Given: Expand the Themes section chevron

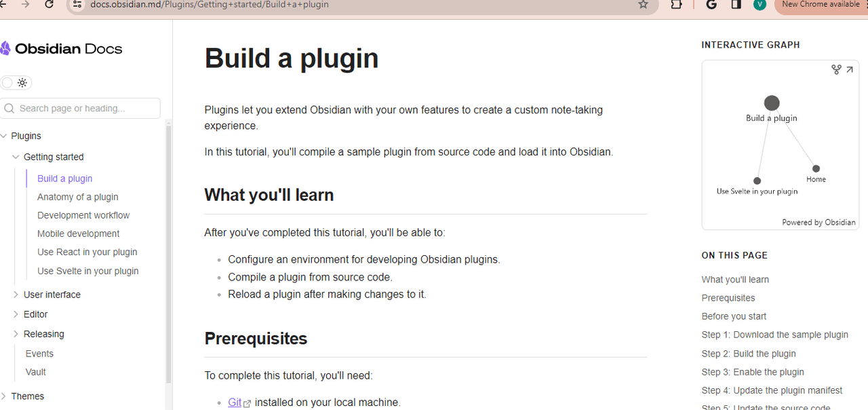Looking at the screenshot, I should [x=4, y=396].
